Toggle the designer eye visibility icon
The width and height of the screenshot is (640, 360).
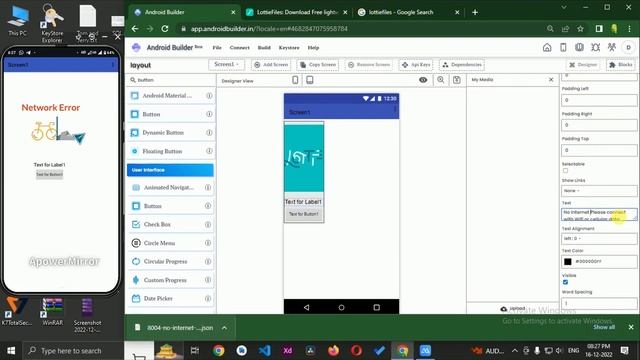423,80
